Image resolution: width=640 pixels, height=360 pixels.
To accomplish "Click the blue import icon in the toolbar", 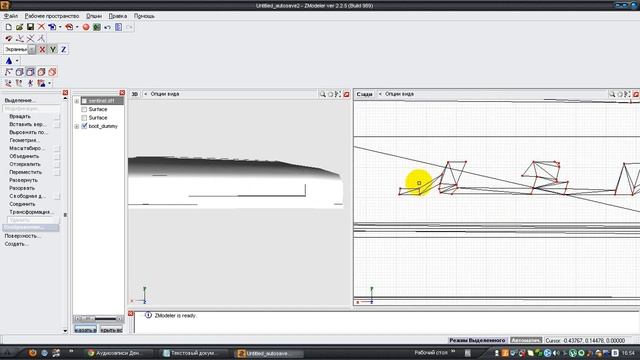I will point(52,27).
